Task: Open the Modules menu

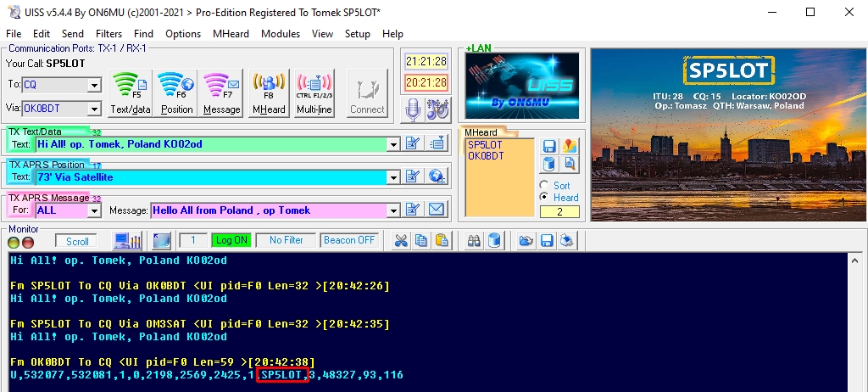Action: [281, 34]
